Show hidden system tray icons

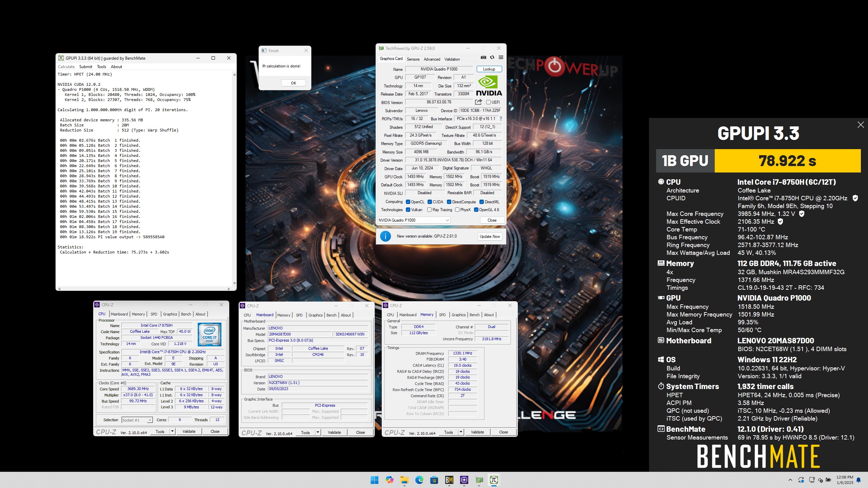(x=790, y=480)
